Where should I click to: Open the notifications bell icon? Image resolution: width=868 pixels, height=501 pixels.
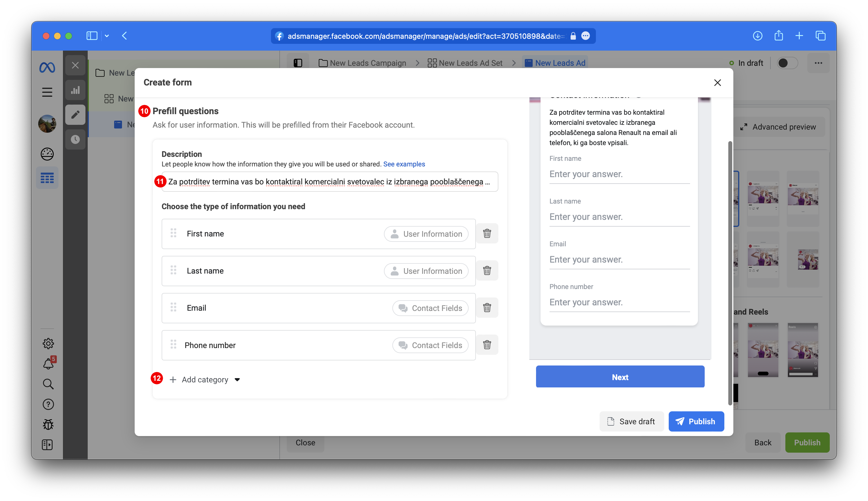(48, 364)
